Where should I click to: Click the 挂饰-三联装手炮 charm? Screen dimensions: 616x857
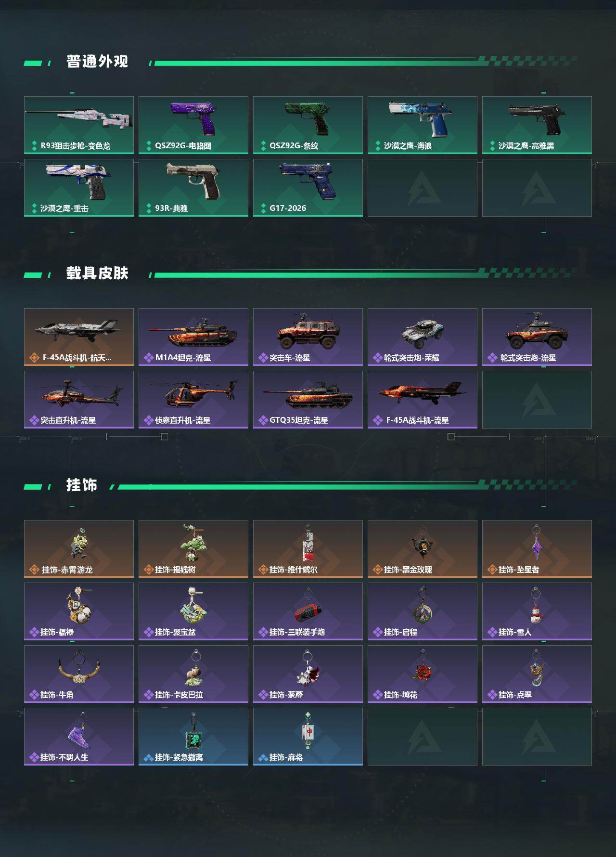click(x=308, y=611)
